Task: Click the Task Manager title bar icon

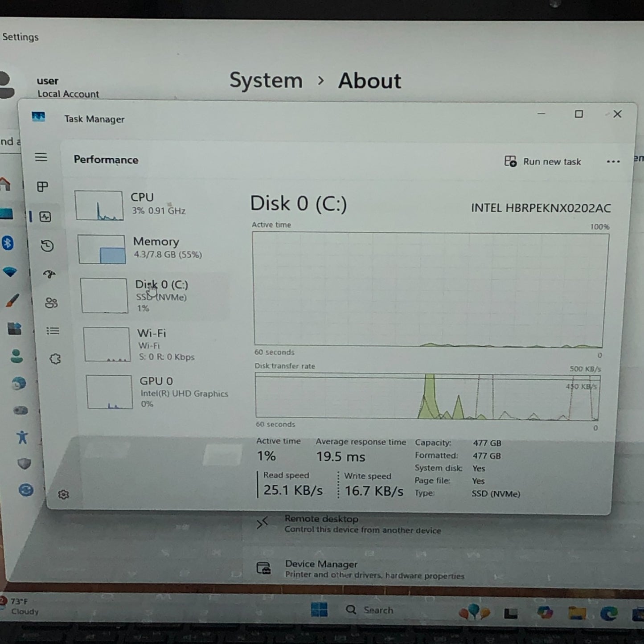Action: pos(38,117)
